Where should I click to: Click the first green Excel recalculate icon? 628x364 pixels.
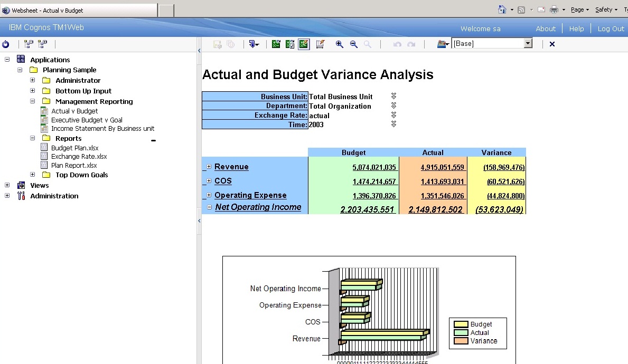(276, 44)
